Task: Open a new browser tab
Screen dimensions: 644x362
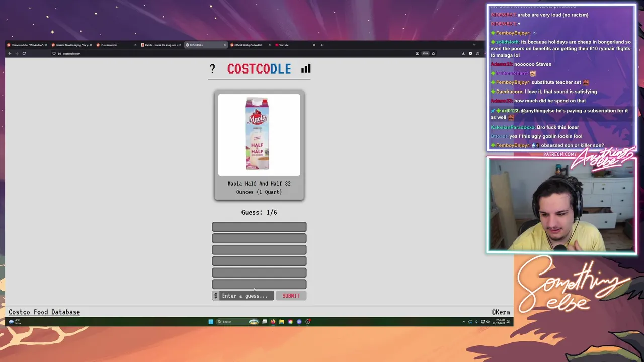Action: [322, 45]
